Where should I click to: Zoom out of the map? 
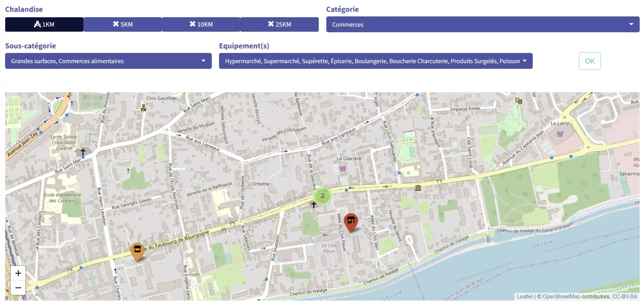18,287
